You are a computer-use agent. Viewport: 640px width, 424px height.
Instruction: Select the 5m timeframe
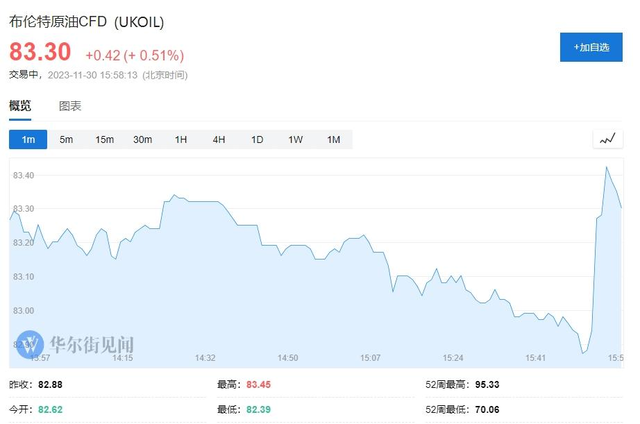(x=66, y=140)
